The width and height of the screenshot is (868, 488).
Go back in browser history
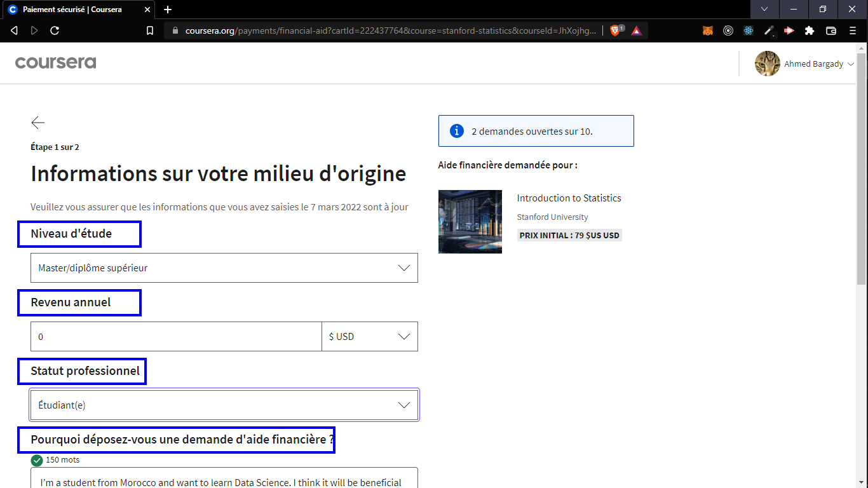(14, 30)
